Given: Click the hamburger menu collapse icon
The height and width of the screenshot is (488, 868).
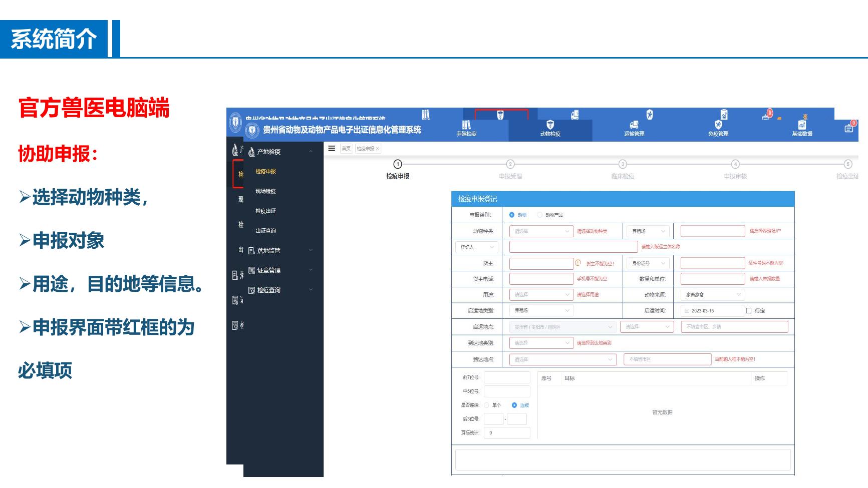Looking at the screenshot, I should coord(332,149).
